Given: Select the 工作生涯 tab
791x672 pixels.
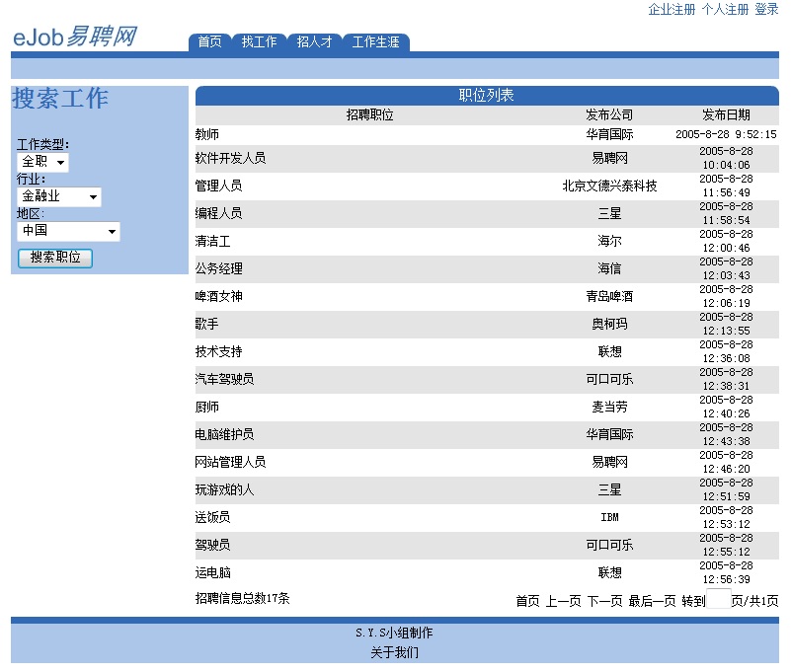Looking at the screenshot, I should (x=375, y=42).
